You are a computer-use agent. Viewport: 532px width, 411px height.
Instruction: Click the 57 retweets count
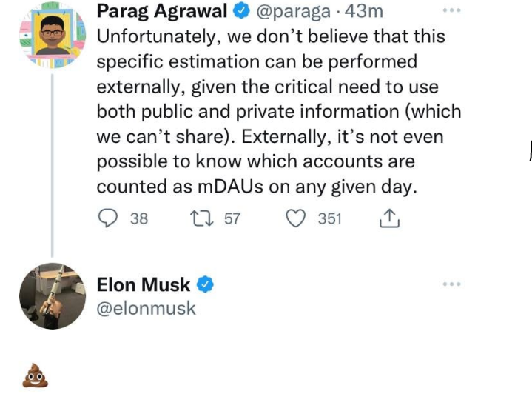(x=232, y=218)
